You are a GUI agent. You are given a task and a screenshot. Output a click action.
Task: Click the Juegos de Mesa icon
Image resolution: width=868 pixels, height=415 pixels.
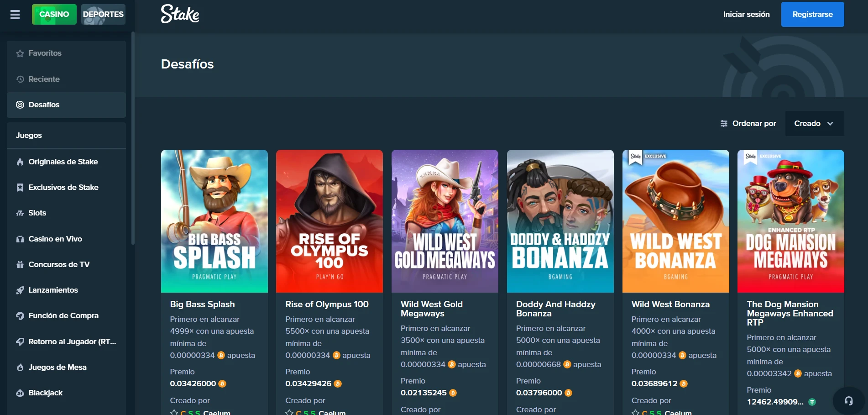20,367
